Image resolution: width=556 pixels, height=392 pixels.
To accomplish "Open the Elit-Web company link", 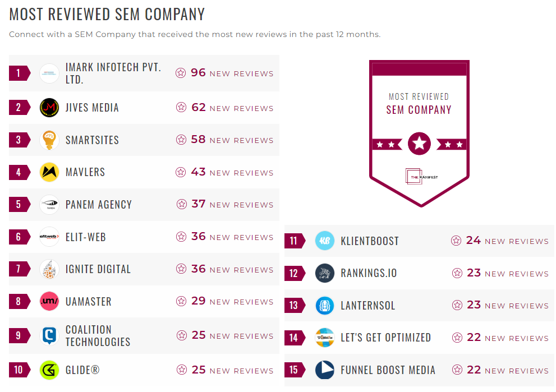I will coord(85,237).
